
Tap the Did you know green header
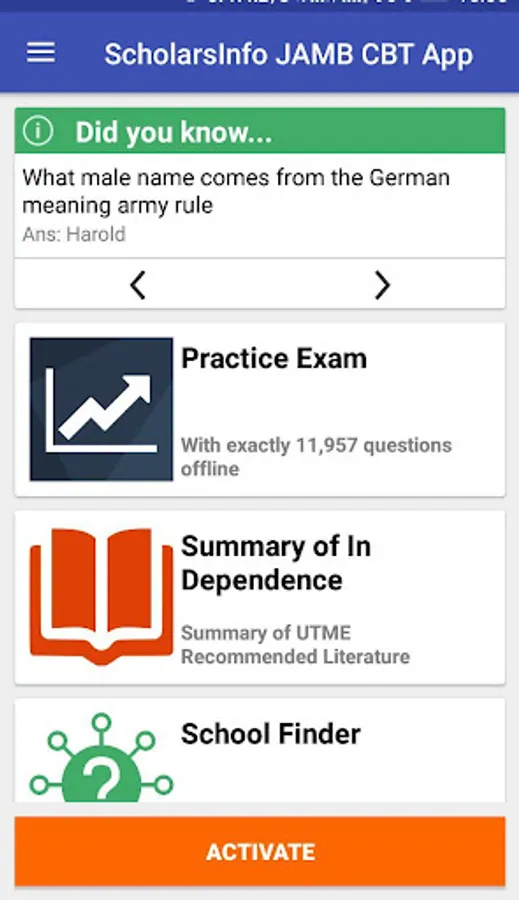tap(260, 130)
